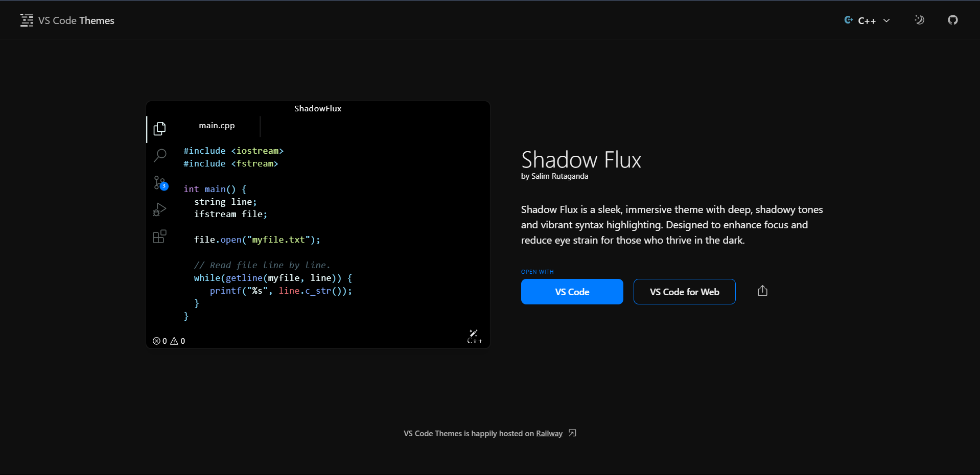Click the share icon next to buttons
This screenshot has height=475, width=980.
tap(762, 291)
